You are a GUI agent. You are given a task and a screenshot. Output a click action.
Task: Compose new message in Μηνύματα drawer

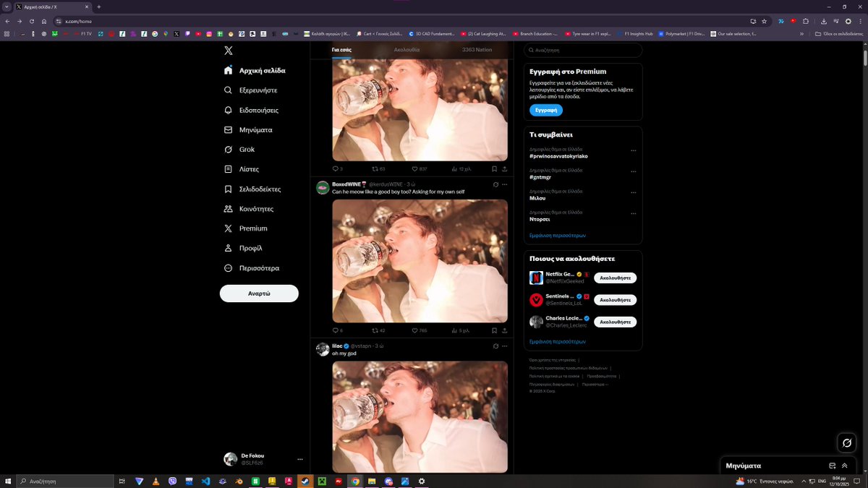[832, 466]
